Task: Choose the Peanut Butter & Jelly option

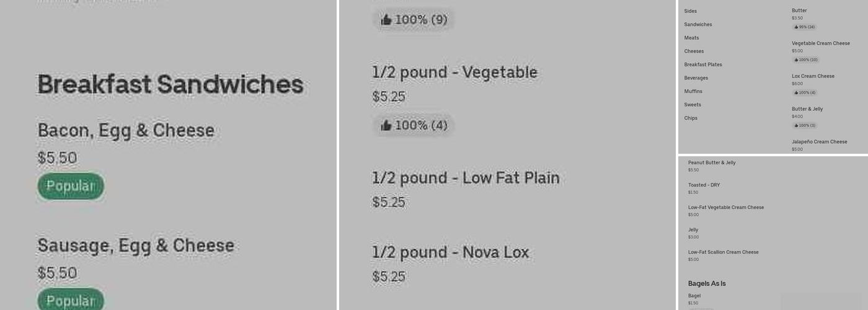Action: [x=712, y=163]
